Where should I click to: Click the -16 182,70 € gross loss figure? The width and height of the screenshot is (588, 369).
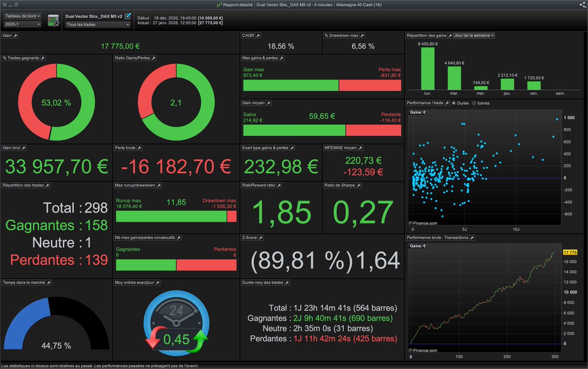[x=176, y=167]
